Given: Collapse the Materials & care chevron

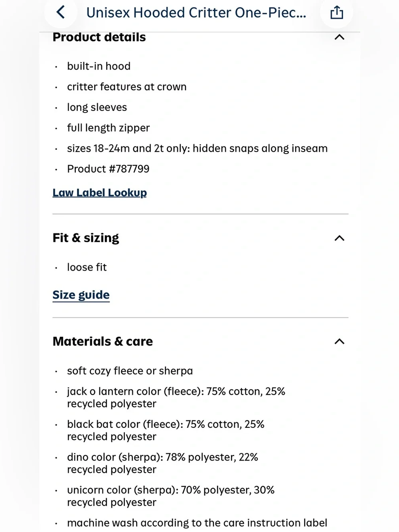Looking at the screenshot, I should tap(339, 341).
